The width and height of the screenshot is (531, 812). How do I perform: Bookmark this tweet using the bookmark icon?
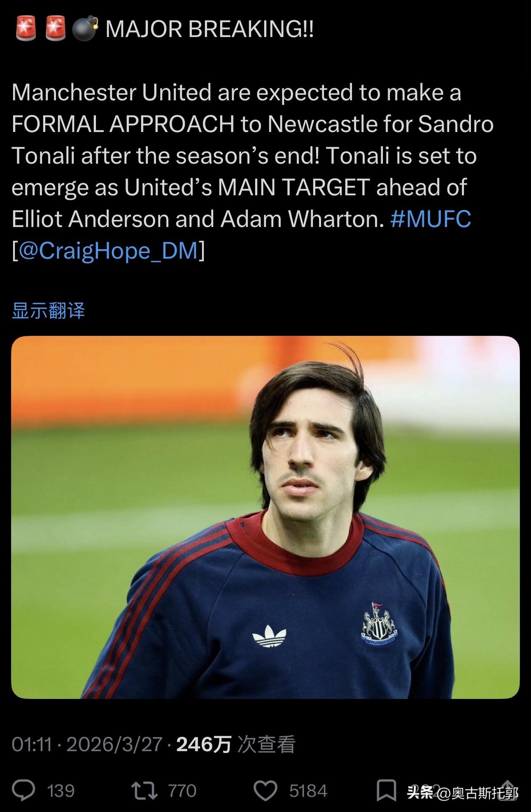point(386,790)
